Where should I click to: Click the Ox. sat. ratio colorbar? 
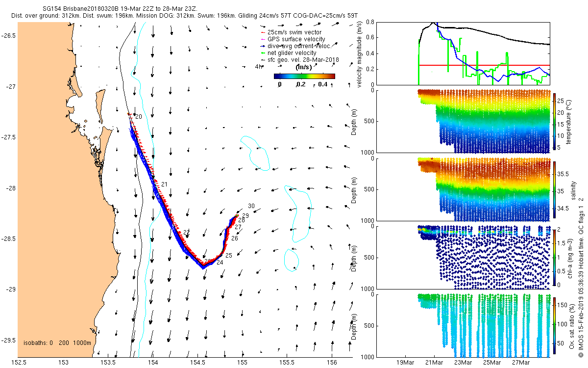click(x=556, y=325)
